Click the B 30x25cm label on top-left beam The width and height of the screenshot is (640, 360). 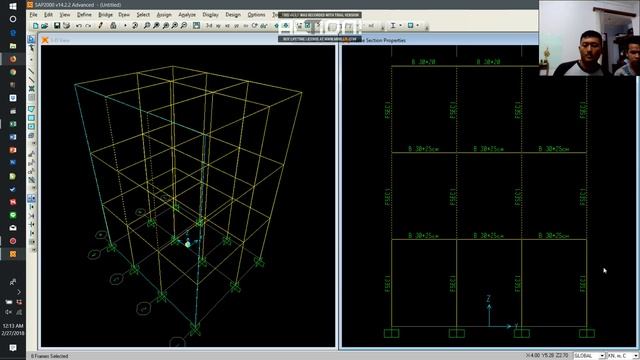click(423, 149)
